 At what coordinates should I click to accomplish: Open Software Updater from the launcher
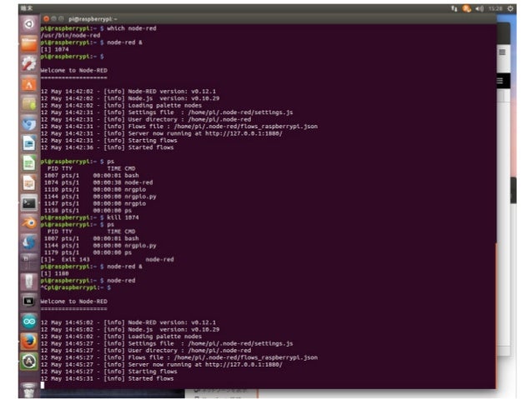coord(29,362)
